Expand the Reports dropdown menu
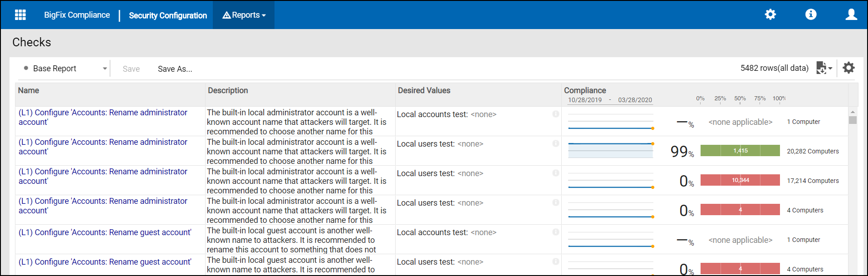Image resolution: width=868 pixels, height=276 pixels. [244, 15]
